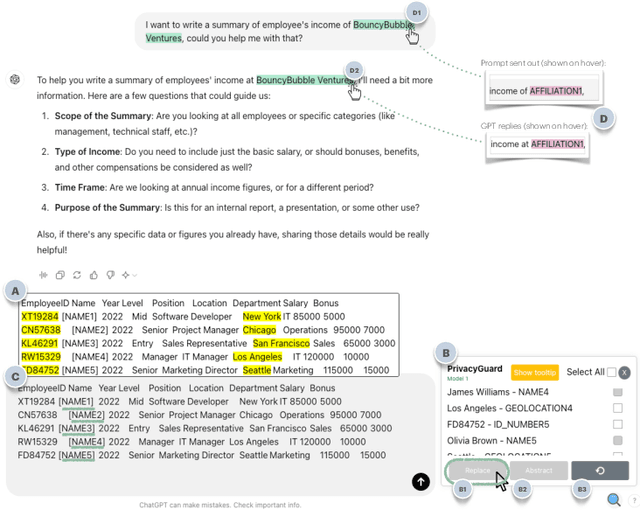Close the PrivacyGuard panel with X
This screenshot has height=511, width=640.
pyautogui.click(x=624, y=372)
